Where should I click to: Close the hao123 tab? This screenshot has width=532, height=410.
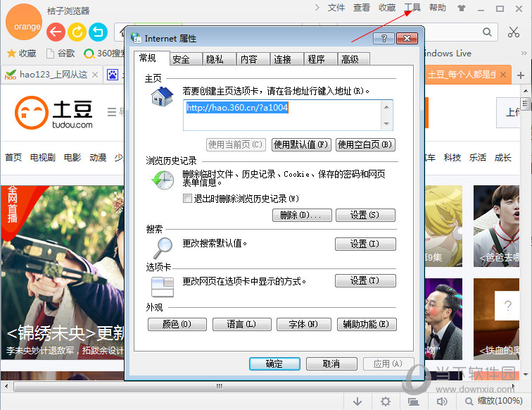click(95, 75)
